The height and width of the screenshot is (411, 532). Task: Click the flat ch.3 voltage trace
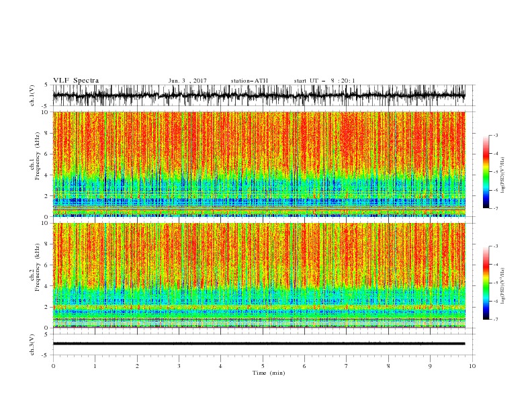259,344
